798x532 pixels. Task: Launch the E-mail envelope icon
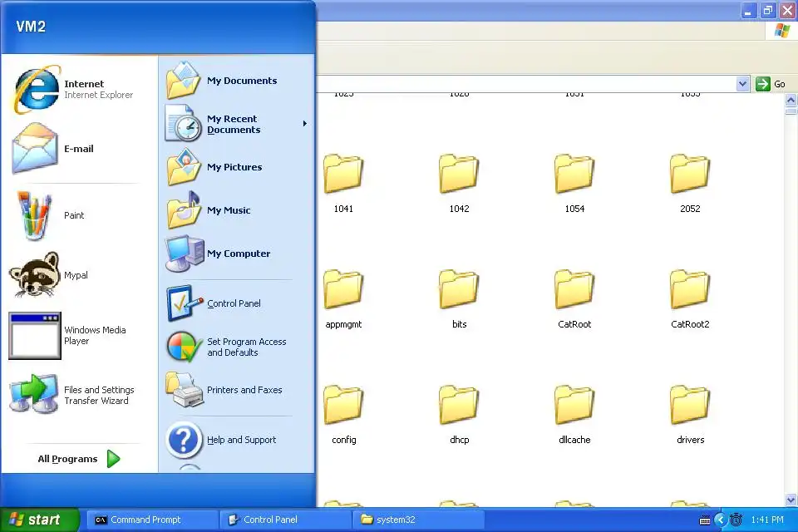35,148
